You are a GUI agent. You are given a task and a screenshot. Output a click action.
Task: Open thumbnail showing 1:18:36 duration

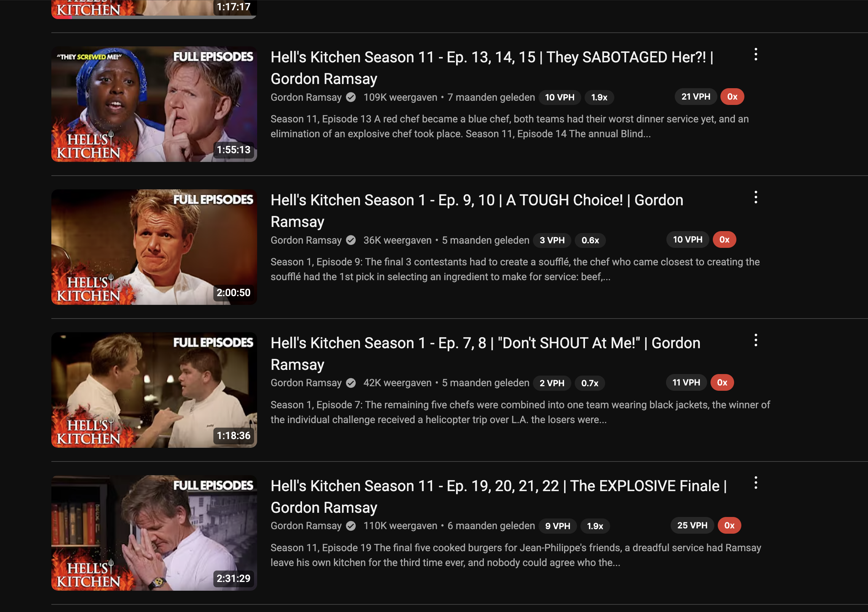coord(154,390)
